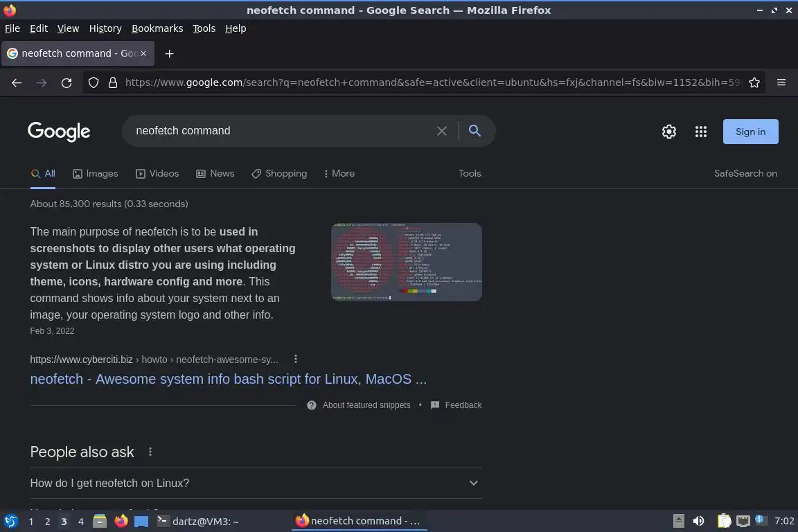The height and width of the screenshot is (532, 798).
Task: Open the taskbar start menu icon
Action: coord(10,522)
